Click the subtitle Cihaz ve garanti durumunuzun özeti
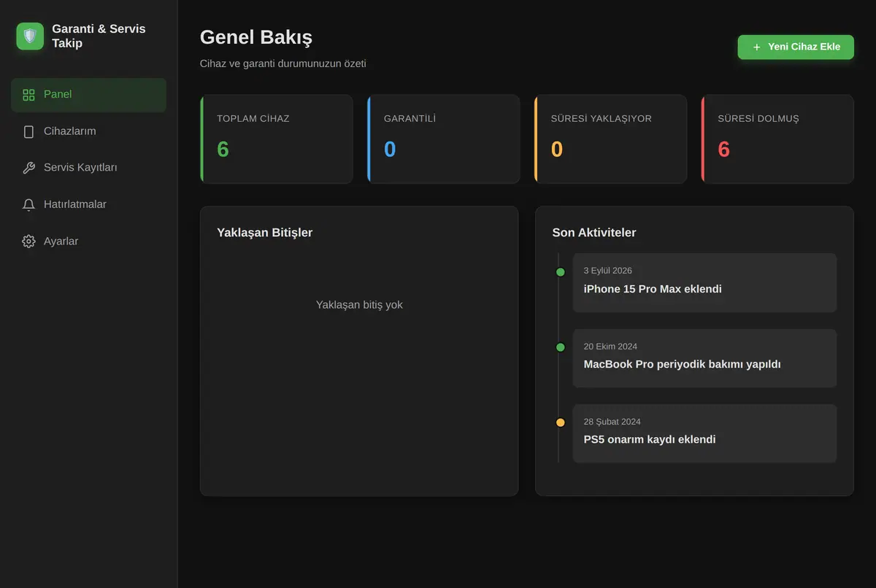This screenshot has height=588, width=876. pyautogui.click(x=283, y=63)
